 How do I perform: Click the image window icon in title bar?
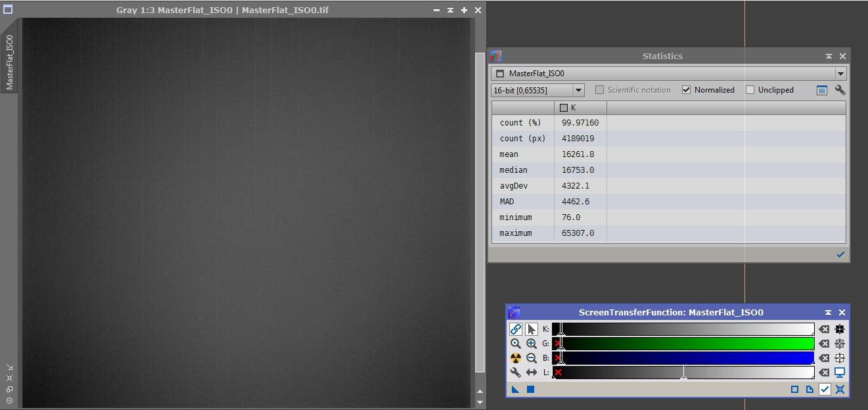coord(8,10)
